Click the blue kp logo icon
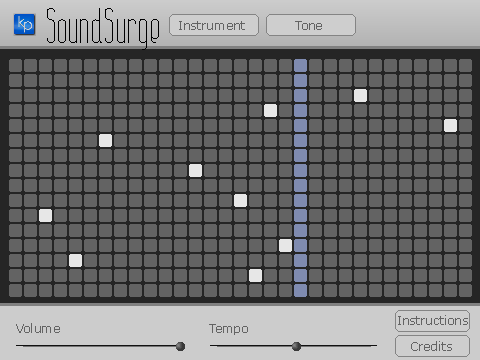Screen dimensions: 480x360 [24, 24]
